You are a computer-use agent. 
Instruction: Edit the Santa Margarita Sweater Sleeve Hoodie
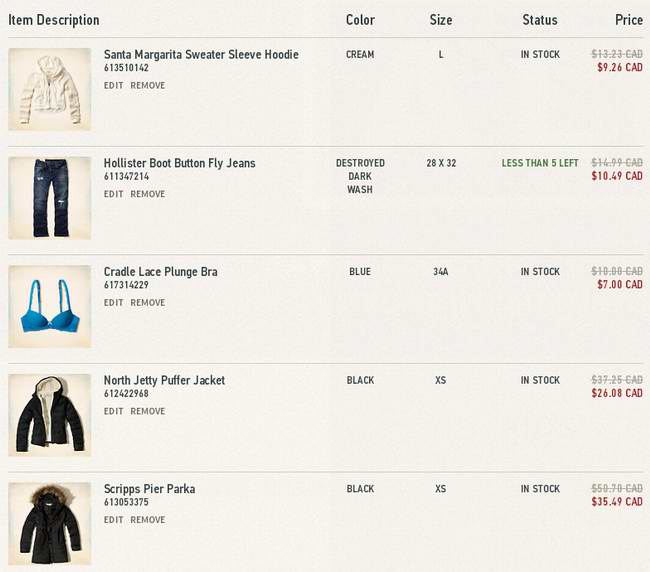tap(114, 86)
